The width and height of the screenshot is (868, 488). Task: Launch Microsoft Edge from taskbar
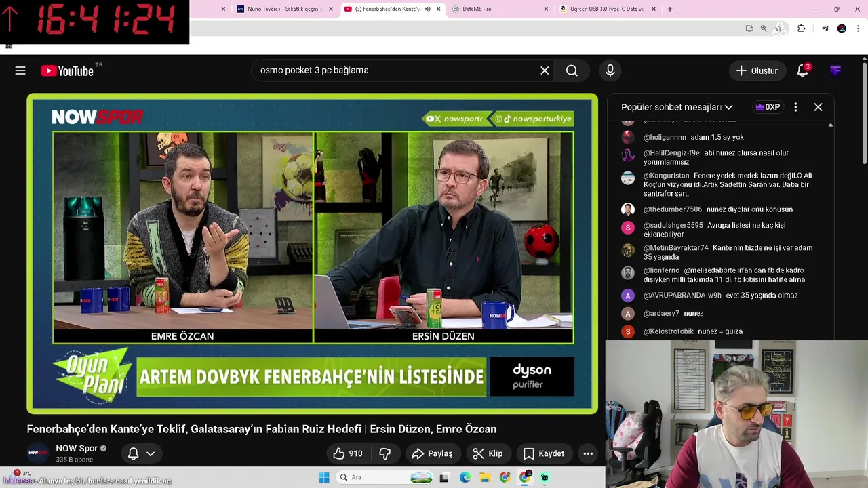point(465,477)
